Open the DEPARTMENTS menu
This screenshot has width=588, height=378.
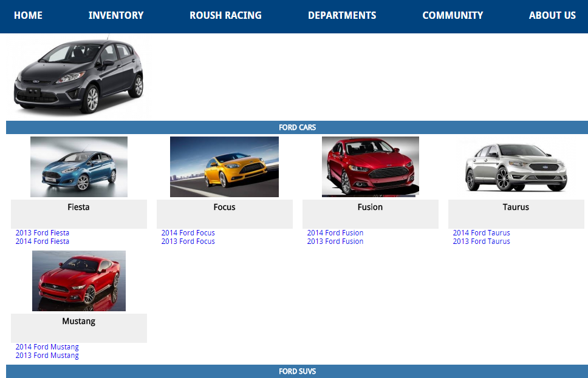[x=342, y=15]
